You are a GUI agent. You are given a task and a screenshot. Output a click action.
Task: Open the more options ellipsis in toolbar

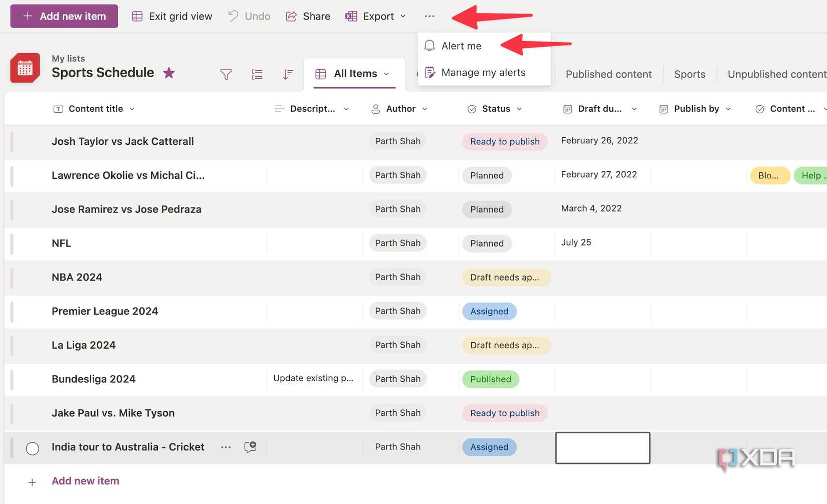[430, 16]
